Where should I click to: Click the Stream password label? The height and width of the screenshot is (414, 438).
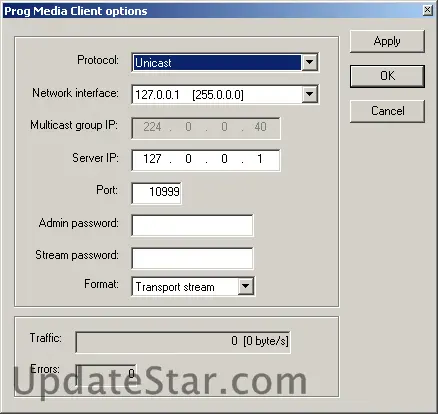(77, 255)
